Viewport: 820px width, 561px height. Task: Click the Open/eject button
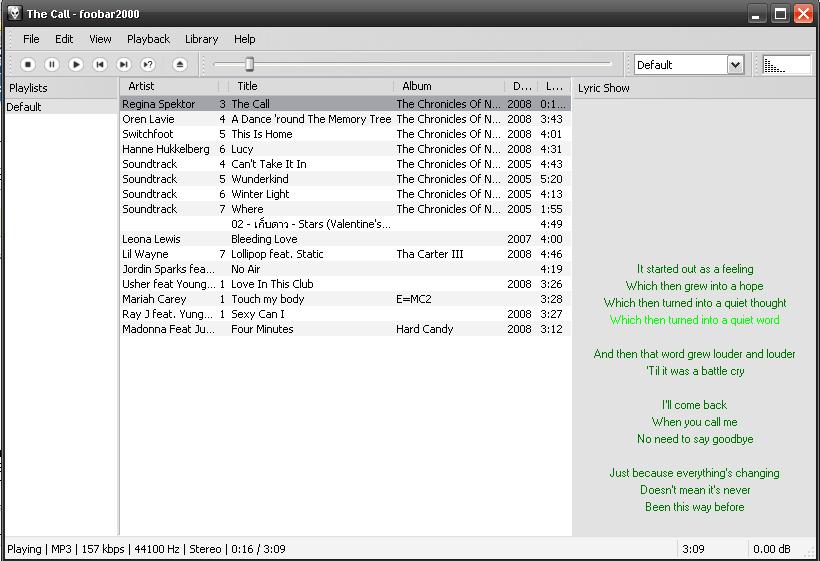(x=180, y=64)
